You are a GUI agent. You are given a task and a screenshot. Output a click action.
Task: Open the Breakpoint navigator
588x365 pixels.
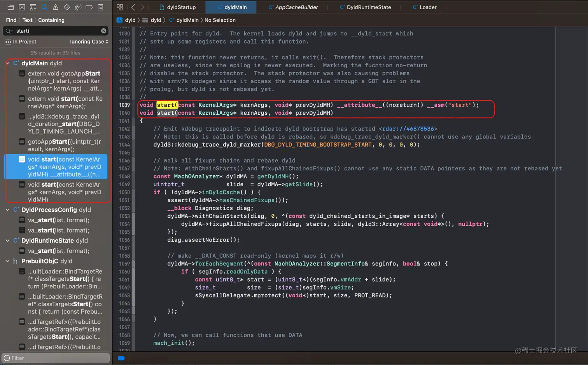coord(89,7)
